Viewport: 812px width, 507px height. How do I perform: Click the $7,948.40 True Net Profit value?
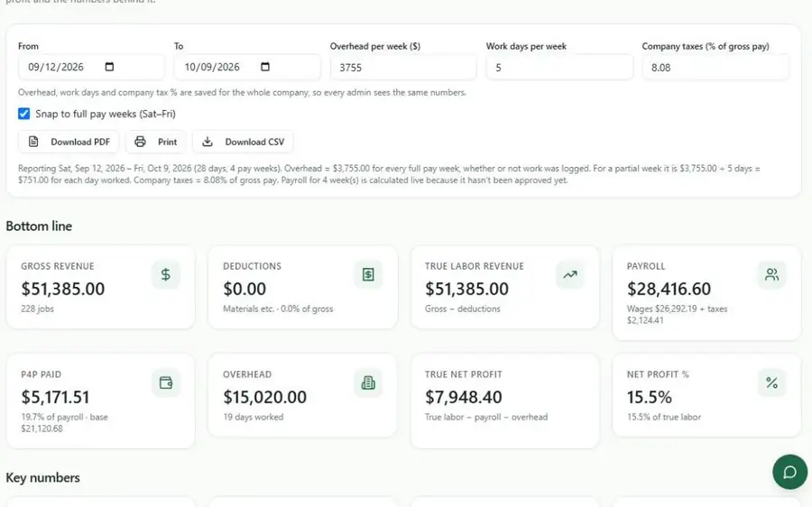tap(464, 397)
